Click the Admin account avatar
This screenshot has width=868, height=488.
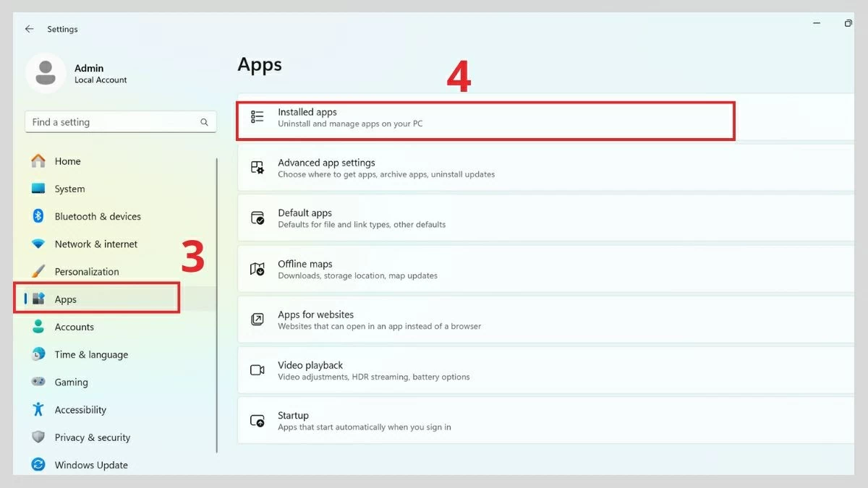(x=45, y=72)
